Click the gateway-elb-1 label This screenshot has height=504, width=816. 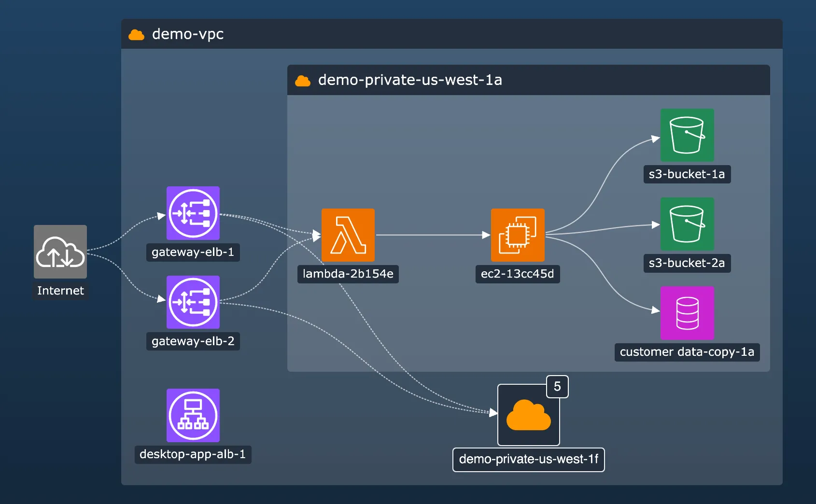pos(193,252)
